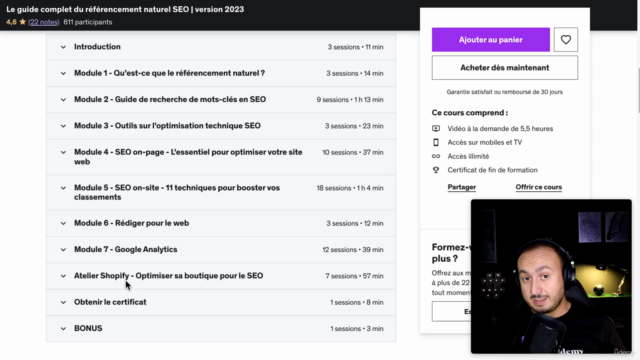Add course with Ajouter au panier
This screenshot has height=360, width=640.
pos(491,40)
